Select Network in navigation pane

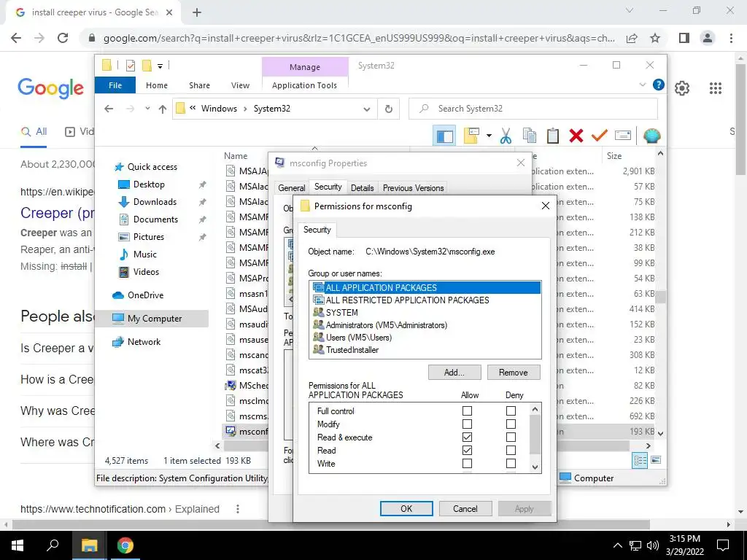point(144,342)
